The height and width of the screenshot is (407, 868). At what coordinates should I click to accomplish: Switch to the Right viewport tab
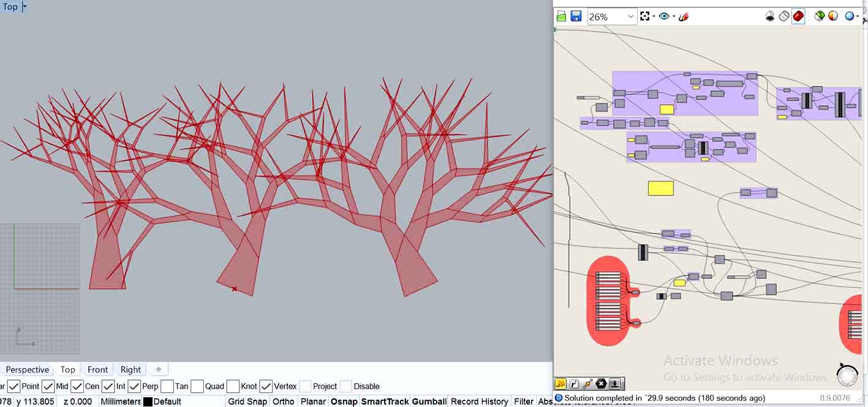click(x=130, y=370)
